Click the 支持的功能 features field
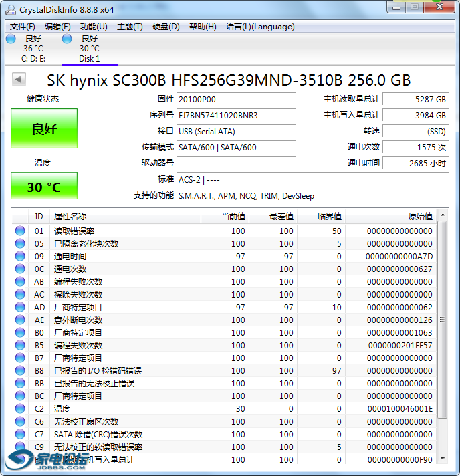Screen dimensions: 460x476 pyautogui.click(x=312, y=196)
